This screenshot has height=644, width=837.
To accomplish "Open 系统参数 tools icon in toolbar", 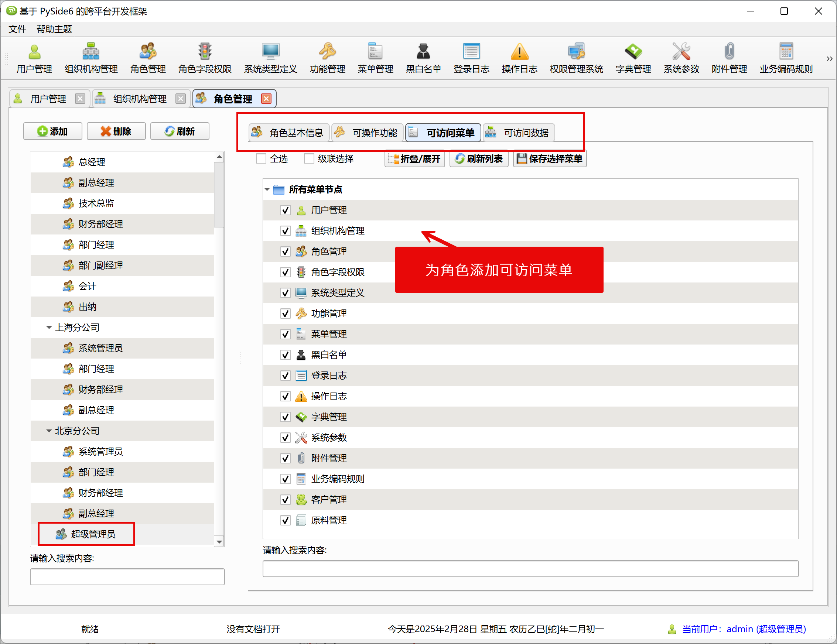I will tap(681, 58).
